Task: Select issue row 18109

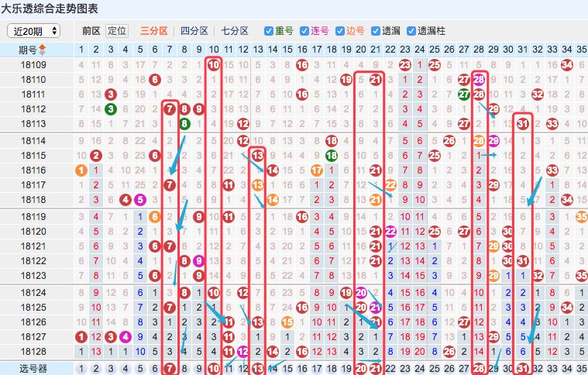Action: (x=33, y=65)
